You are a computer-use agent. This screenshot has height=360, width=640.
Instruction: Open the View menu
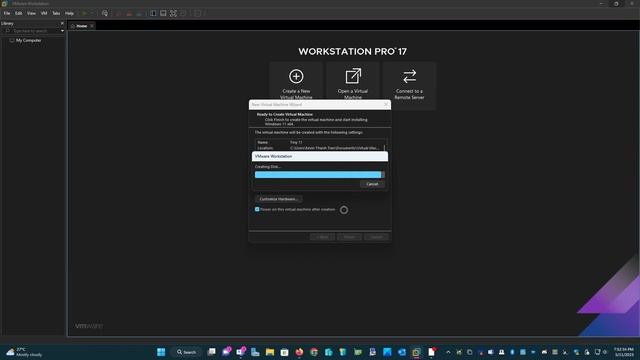pos(31,13)
